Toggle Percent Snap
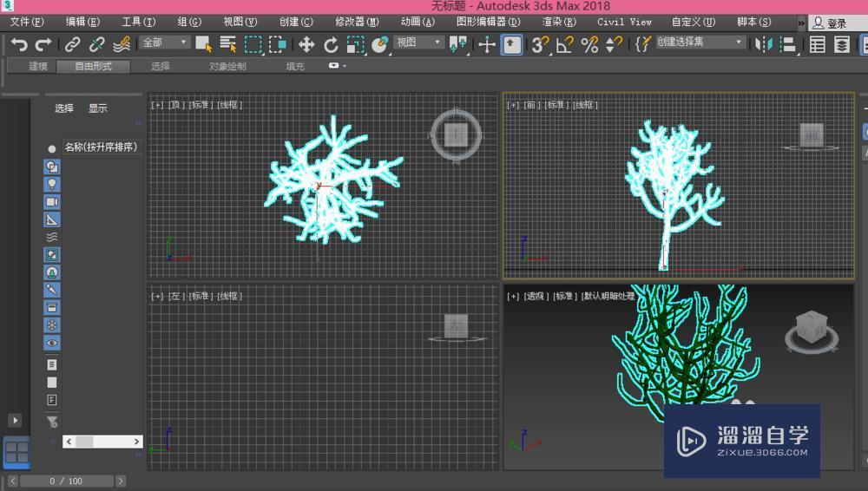 (x=589, y=43)
